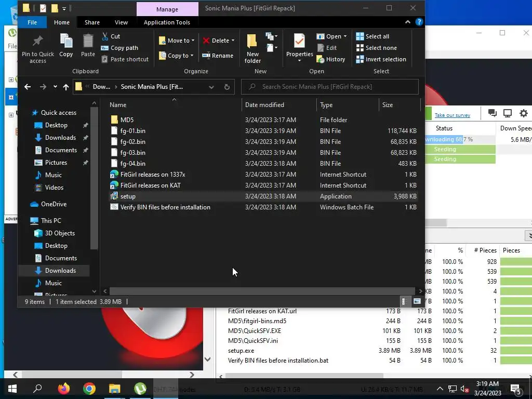
Task: Switch to the View tab
Action: coord(121,22)
